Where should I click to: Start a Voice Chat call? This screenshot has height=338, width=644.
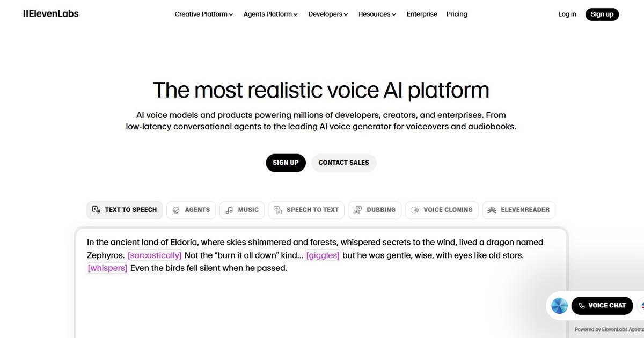tap(602, 306)
